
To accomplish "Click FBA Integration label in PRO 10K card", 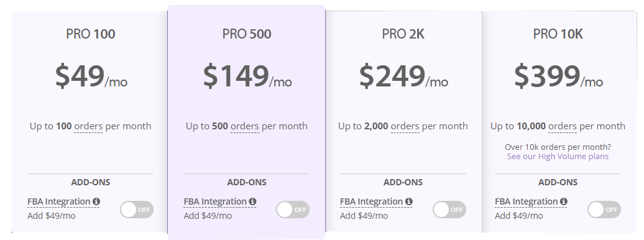I will [x=526, y=201].
